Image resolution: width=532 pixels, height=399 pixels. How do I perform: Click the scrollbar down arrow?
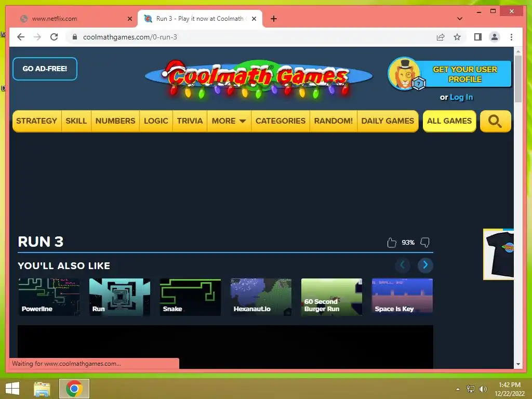[518, 364]
